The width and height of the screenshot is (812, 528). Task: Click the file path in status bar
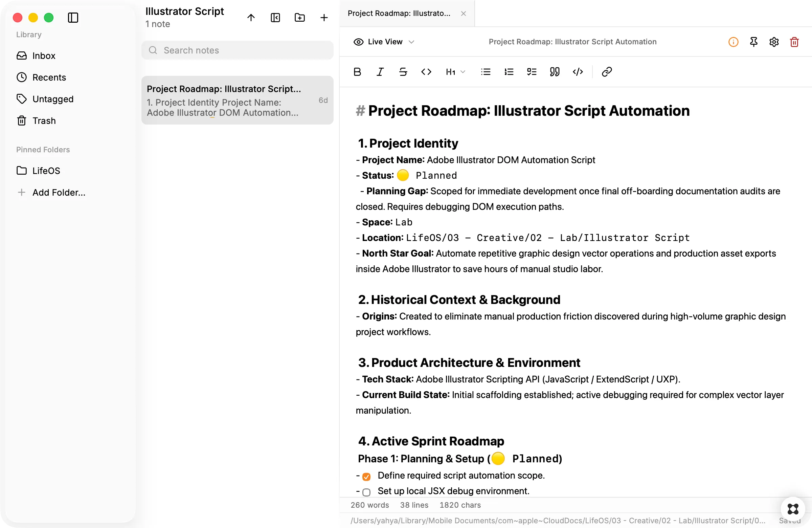(x=558, y=521)
